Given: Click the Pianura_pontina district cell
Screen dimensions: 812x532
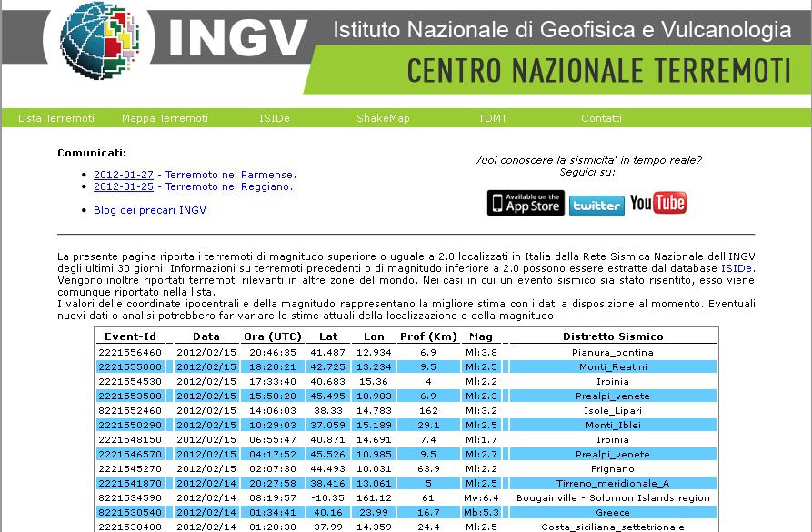Looking at the screenshot, I should [613, 352].
